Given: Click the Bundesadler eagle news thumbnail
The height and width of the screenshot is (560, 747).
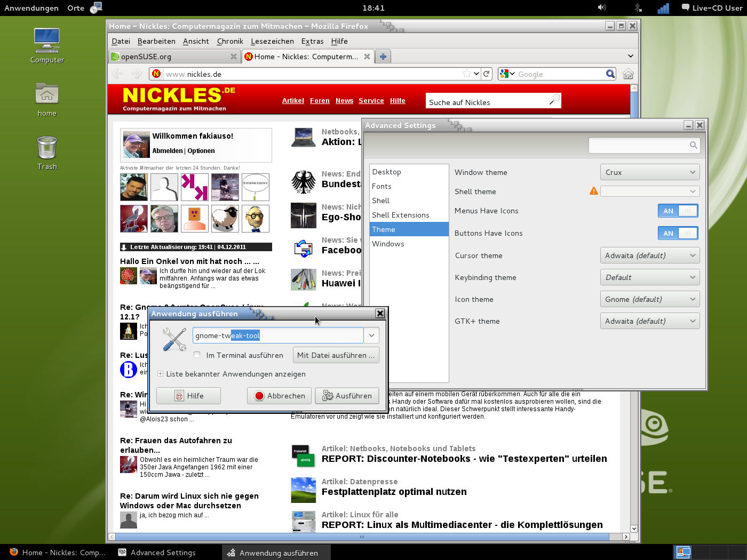Looking at the screenshot, I should (304, 182).
